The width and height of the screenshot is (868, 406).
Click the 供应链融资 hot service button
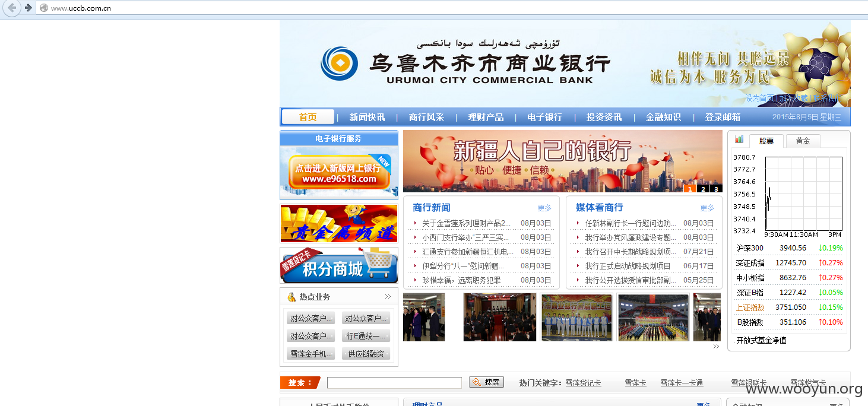[x=366, y=354]
